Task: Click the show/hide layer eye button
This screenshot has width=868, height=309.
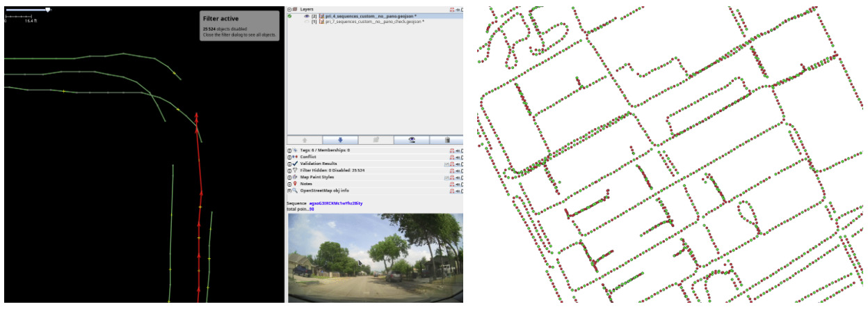Action: (x=411, y=140)
